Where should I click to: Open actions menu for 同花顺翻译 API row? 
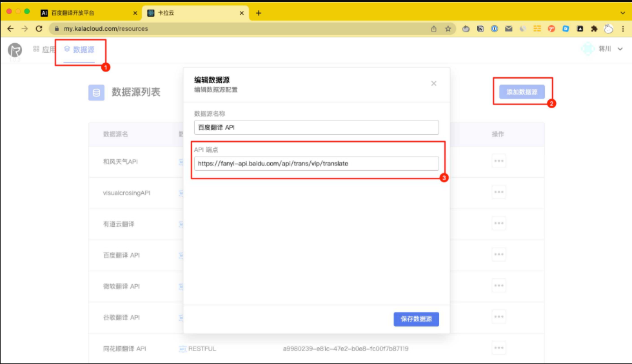[499, 348]
